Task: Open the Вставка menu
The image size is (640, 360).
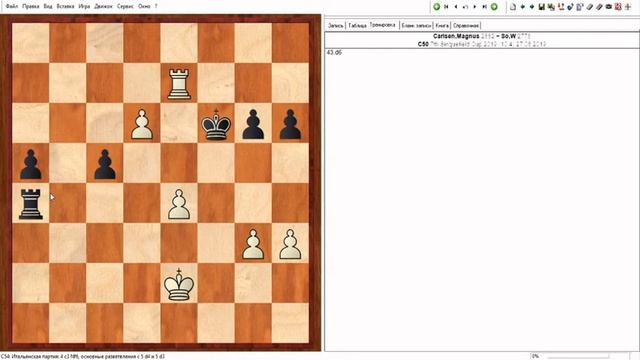Action: coord(65,7)
